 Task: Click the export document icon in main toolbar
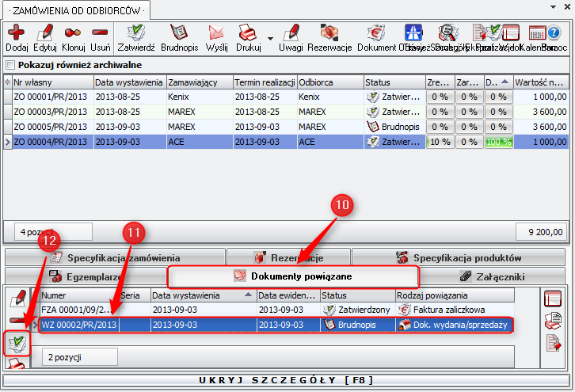coord(479,32)
